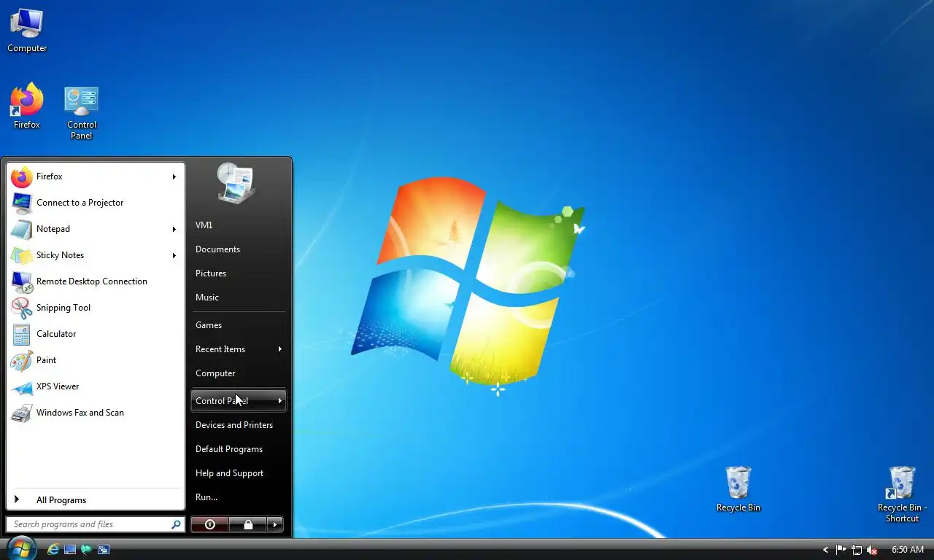The image size is (934, 560).
Task: Select the Computer icon on the desktop
Action: [27, 31]
